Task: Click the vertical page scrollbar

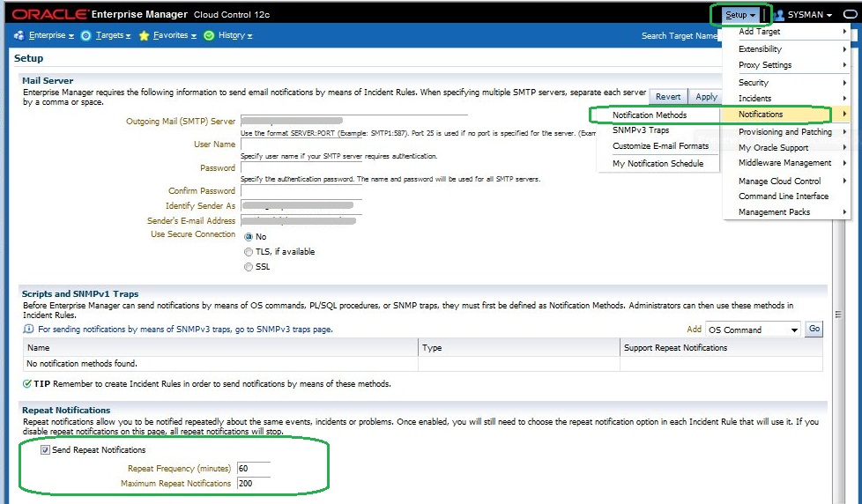Action: point(838,315)
